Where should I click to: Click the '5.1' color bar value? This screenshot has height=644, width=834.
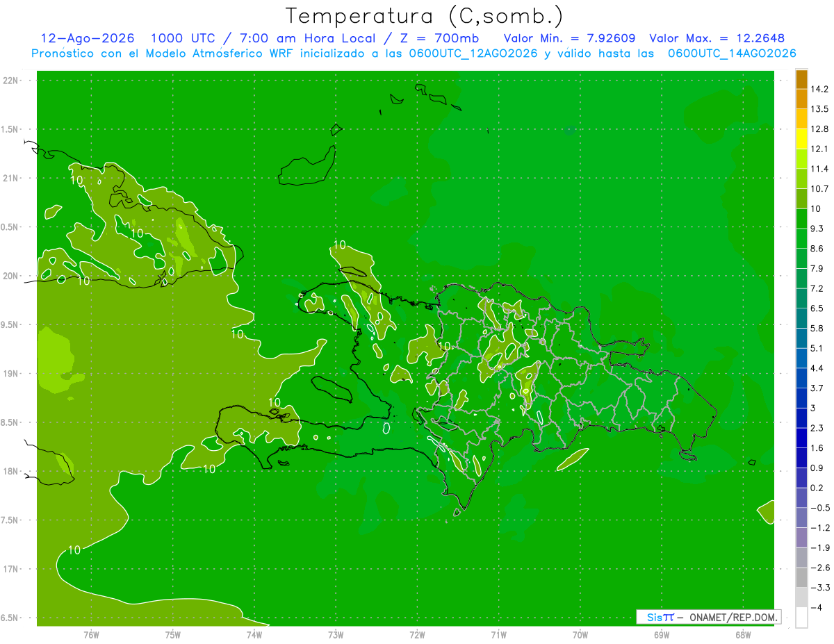point(817,348)
